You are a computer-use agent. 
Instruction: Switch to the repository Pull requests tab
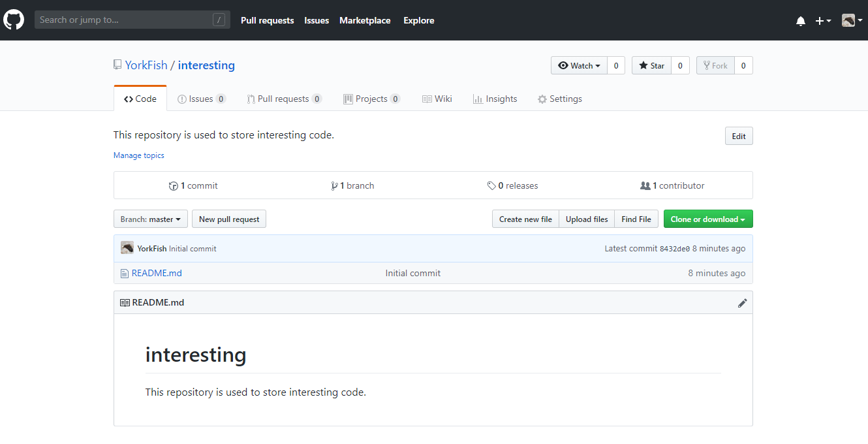[284, 99]
